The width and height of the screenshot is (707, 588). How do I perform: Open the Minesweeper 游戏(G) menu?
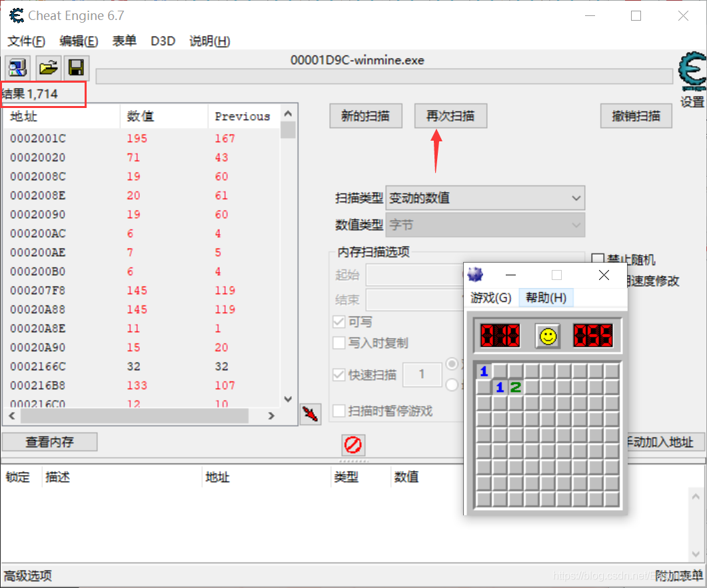pyautogui.click(x=491, y=298)
